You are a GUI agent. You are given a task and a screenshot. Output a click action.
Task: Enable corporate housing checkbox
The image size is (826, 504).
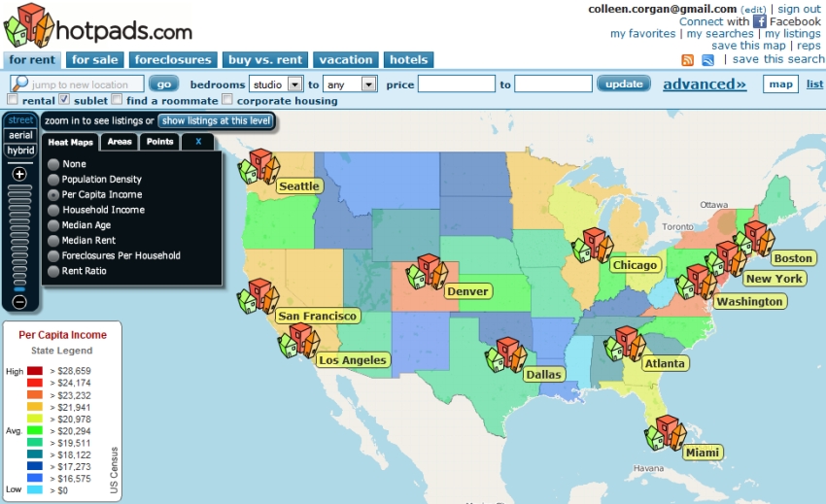click(x=227, y=99)
